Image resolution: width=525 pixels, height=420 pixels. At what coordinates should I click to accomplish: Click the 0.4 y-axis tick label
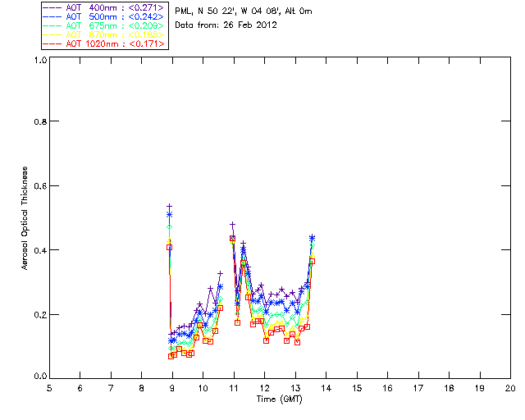coord(40,250)
